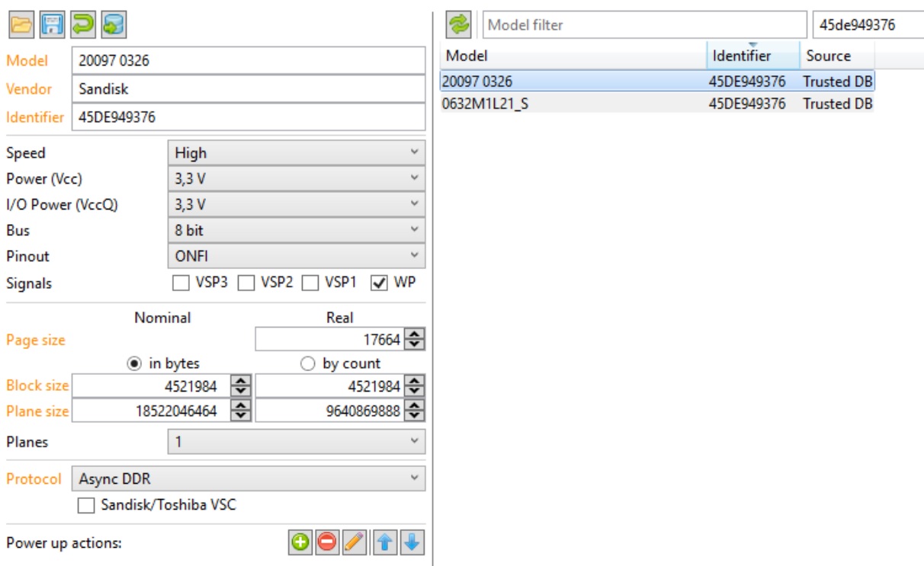Remove the selected power up action
This screenshot has width=924, height=566.
click(327, 543)
